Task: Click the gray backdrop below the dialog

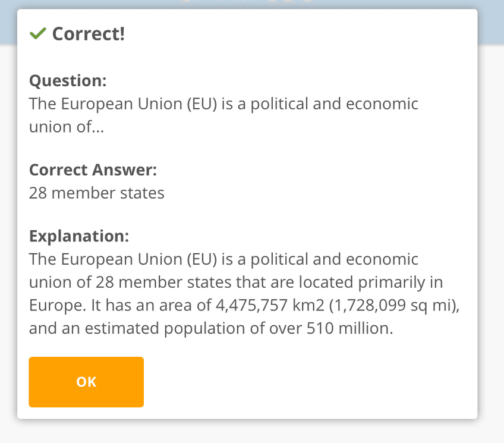Action: pyautogui.click(x=252, y=433)
